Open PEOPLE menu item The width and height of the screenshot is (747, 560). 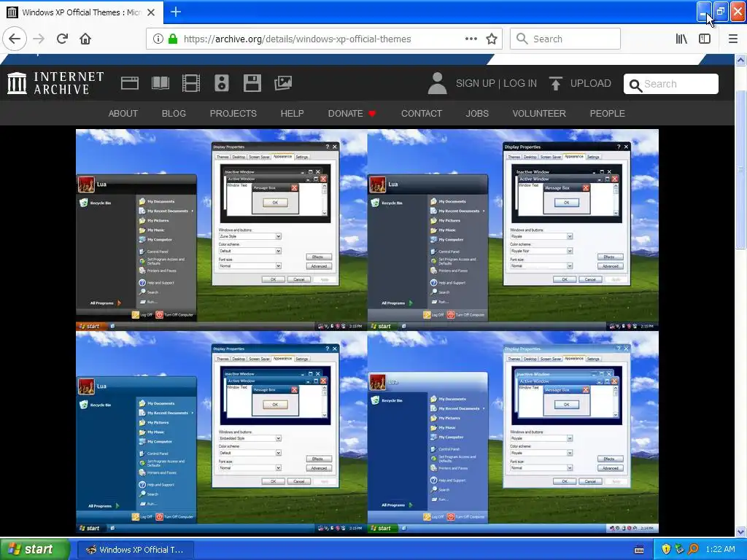(x=607, y=113)
